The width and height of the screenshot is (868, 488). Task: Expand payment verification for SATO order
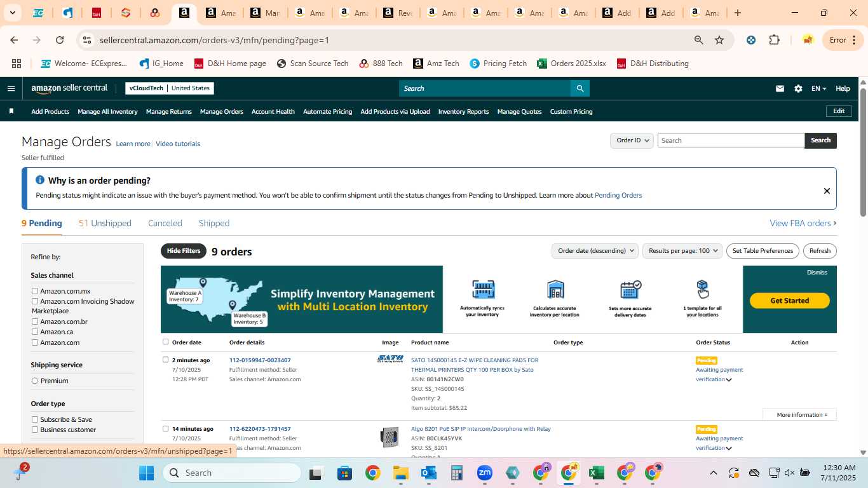tap(729, 380)
